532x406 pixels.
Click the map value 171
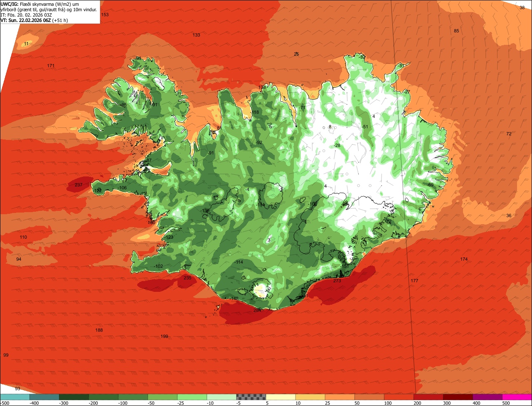[x=51, y=66]
